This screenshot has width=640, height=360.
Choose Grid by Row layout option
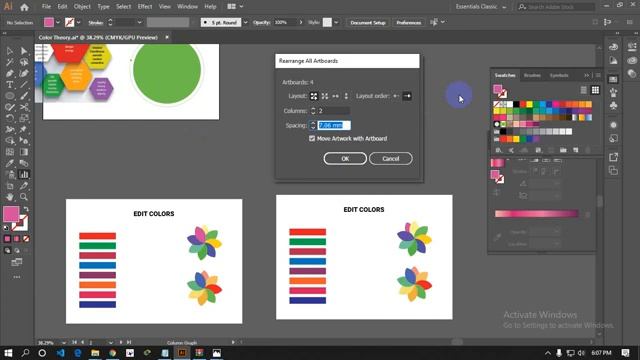point(313,96)
